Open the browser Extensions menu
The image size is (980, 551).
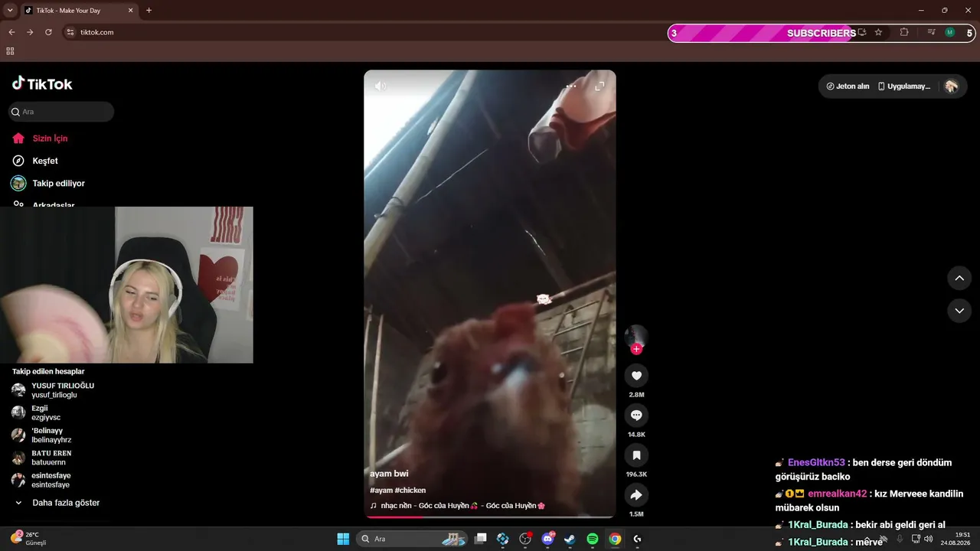tap(904, 32)
